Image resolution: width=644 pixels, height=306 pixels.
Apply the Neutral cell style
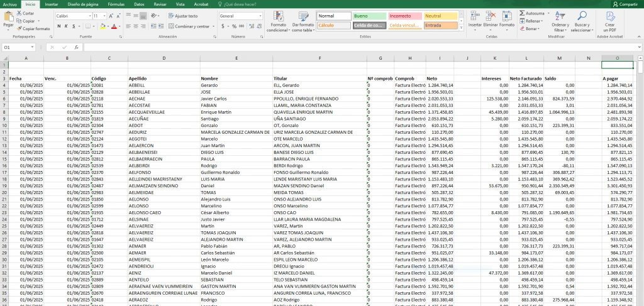(x=441, y=16)
